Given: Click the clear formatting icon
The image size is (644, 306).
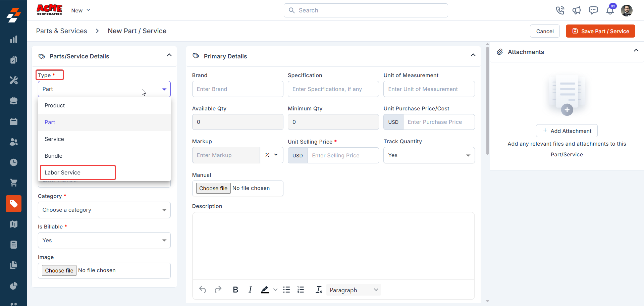Looking at the screenshot, I should pyautogui.click(x=319, y=290).
